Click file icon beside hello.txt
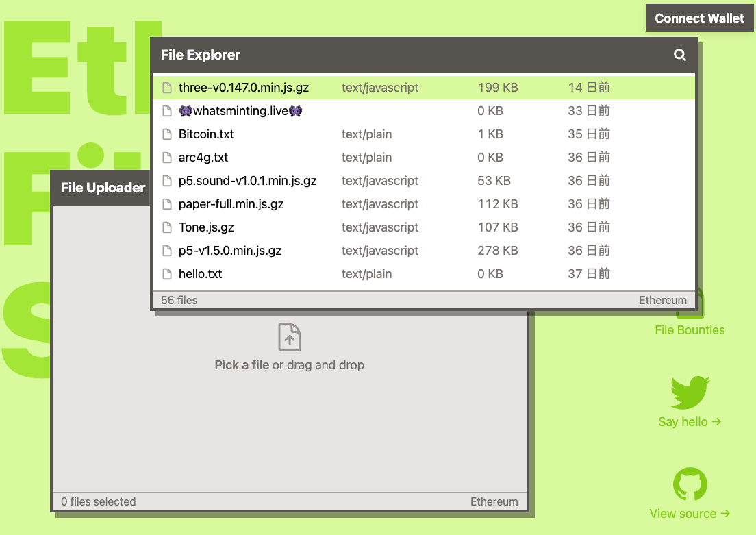 166,274
